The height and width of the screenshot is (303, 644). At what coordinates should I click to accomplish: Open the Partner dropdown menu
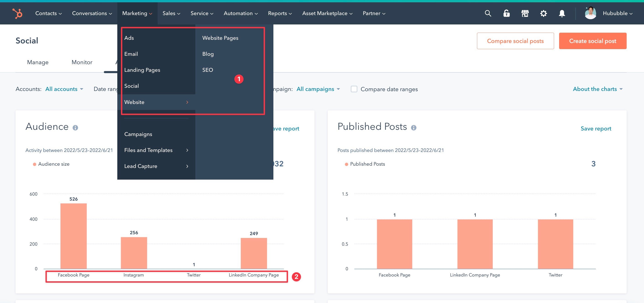click(374, 13)
